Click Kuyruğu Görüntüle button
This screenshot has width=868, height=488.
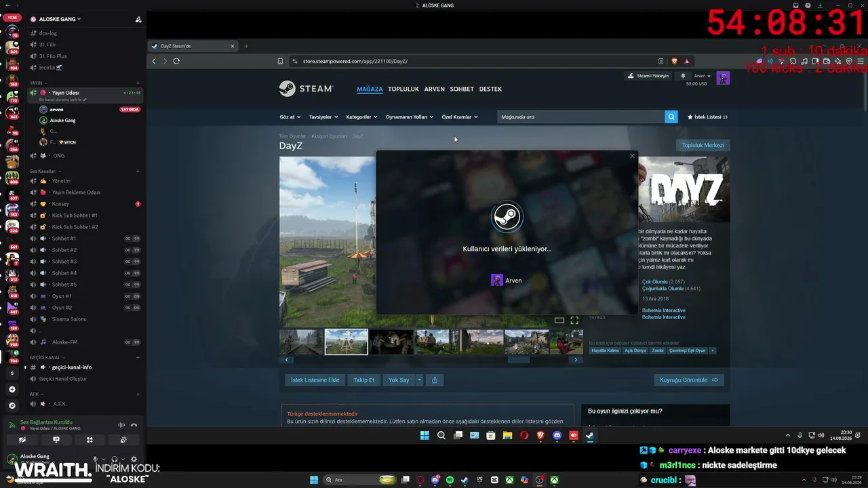coord(689,380)
